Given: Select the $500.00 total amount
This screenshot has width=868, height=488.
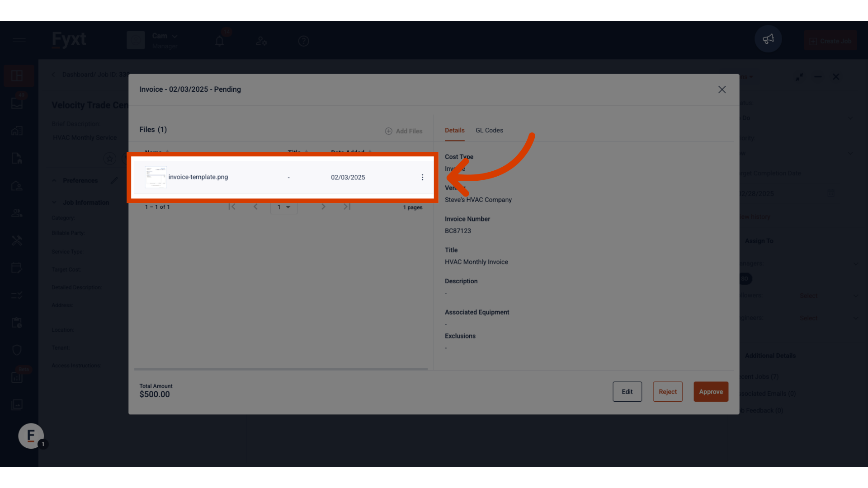Looking at the screenshot, I should pos(155,394).
